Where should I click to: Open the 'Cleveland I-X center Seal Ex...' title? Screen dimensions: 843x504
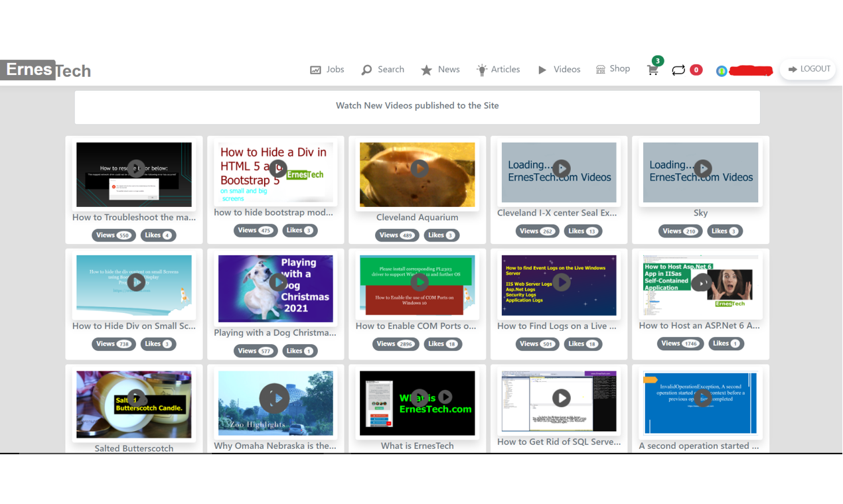[557, 212]
